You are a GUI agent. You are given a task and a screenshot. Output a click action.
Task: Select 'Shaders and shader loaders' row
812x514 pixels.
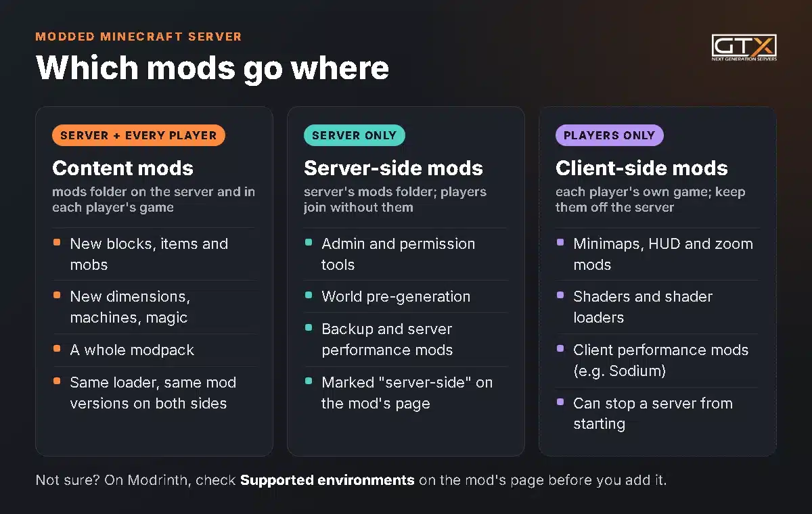pos(657,307)
